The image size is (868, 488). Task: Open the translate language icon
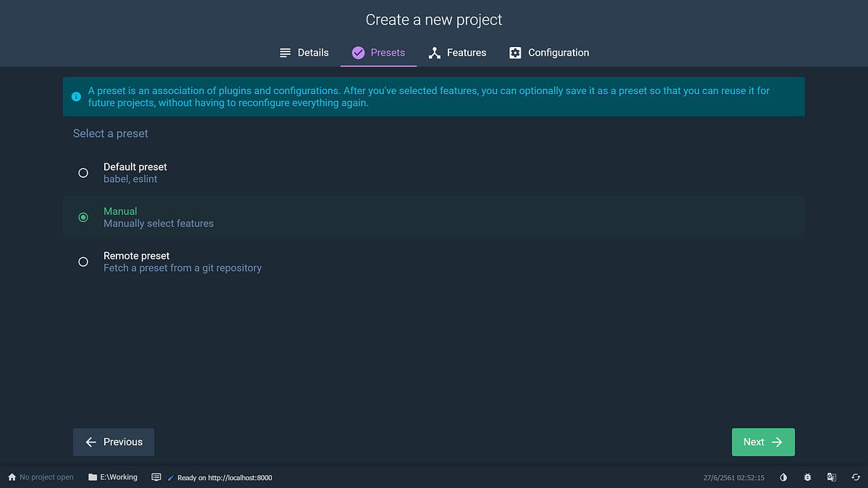832,477
